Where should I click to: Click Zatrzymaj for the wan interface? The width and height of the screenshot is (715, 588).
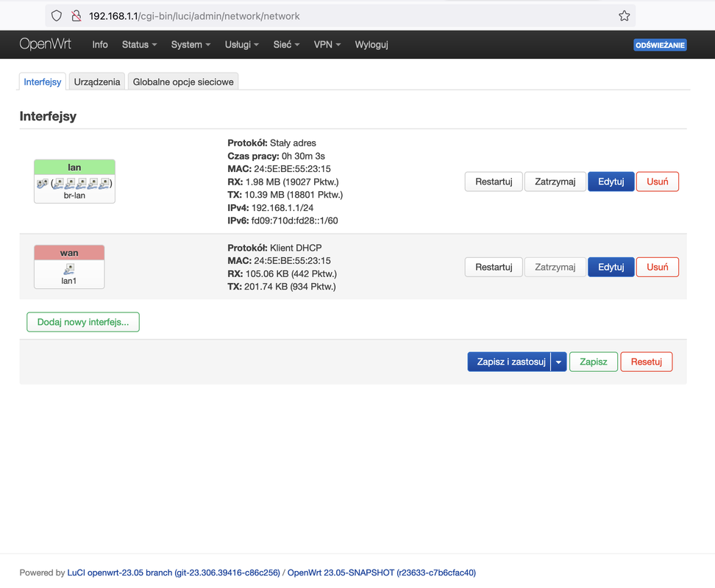pyautogui.click(x=555, y=267)
